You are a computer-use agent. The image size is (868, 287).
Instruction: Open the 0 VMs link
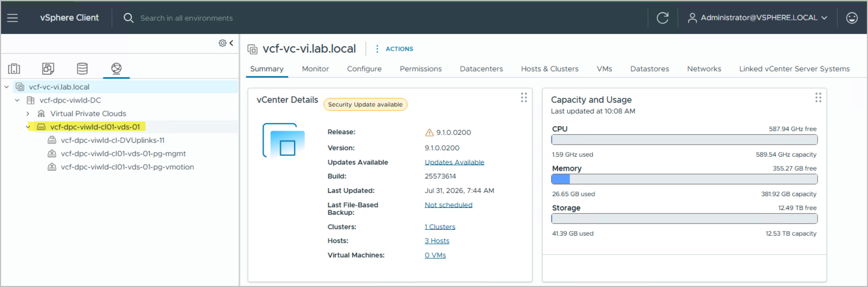click(x=435, y=255)
